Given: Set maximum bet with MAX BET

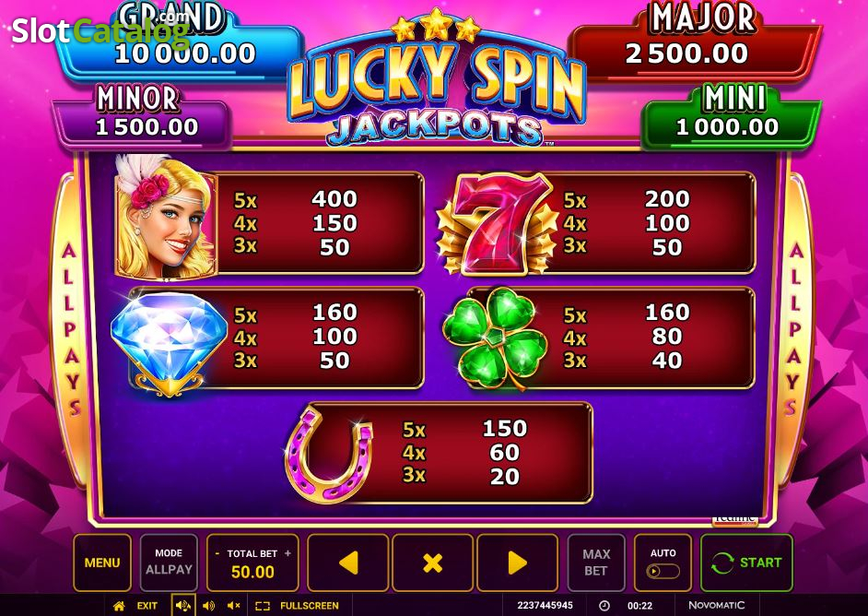Looking at the screenshot, I should tap(596, 563).
